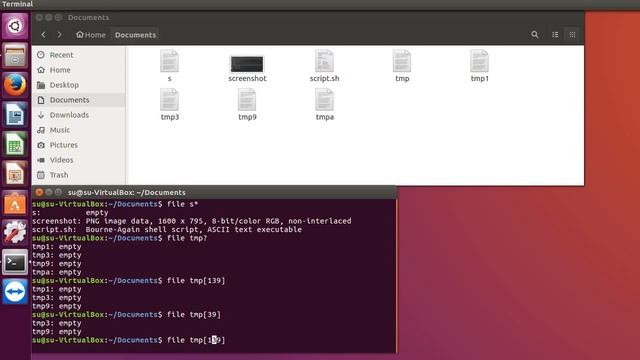Select the file named s

(x=169, y=65)
